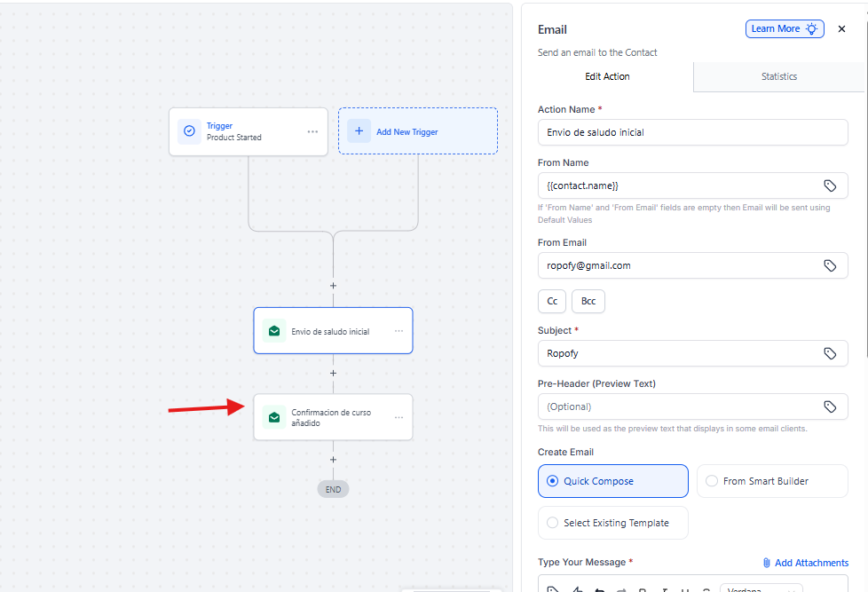The image size is (868, 592).
Task: Open options menu for Envio de saludo inicial
Action: tap(398, 331)
